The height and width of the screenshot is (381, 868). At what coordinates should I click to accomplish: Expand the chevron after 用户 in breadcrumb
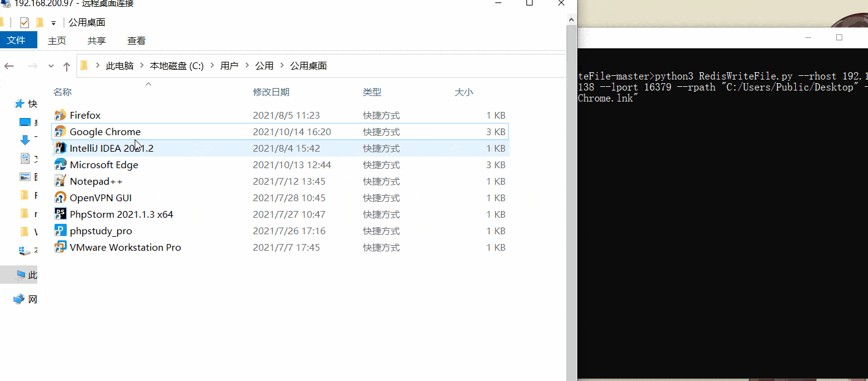pos(247,65)
